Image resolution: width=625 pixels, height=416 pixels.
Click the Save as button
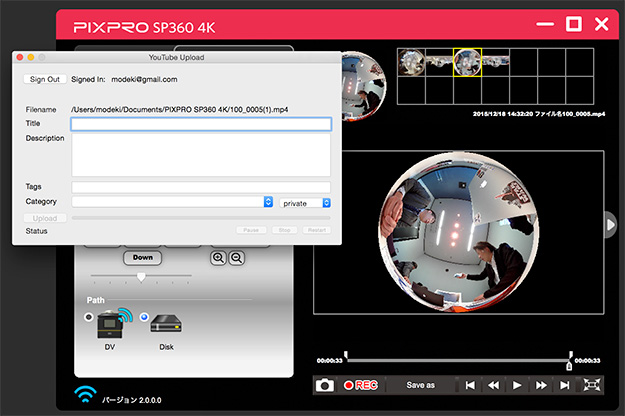click(x=420, y=385)
